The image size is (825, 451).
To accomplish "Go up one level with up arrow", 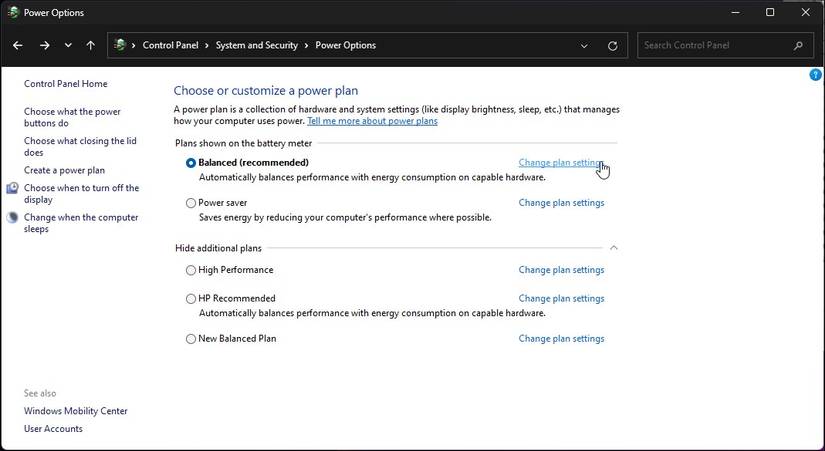I will [90, 45].
